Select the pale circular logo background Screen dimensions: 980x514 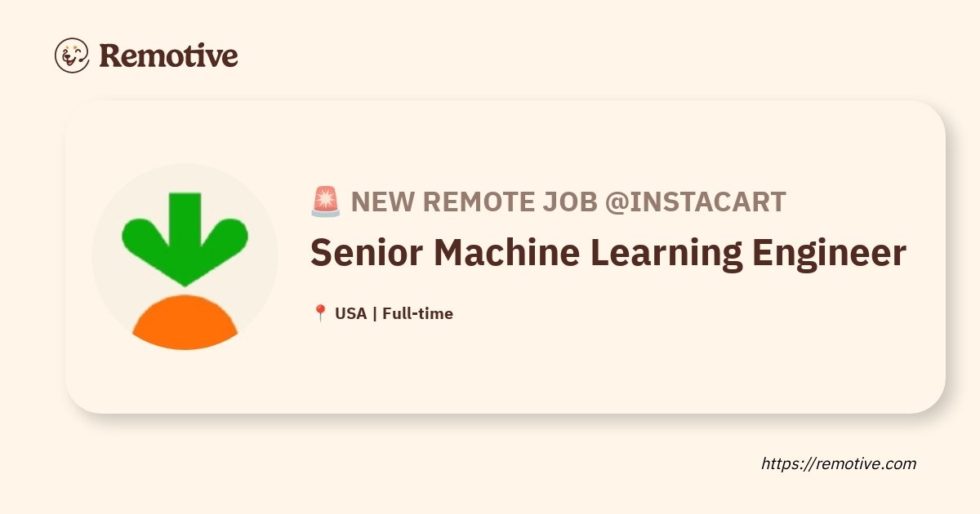pyautogui.click(x=185, y=257)
